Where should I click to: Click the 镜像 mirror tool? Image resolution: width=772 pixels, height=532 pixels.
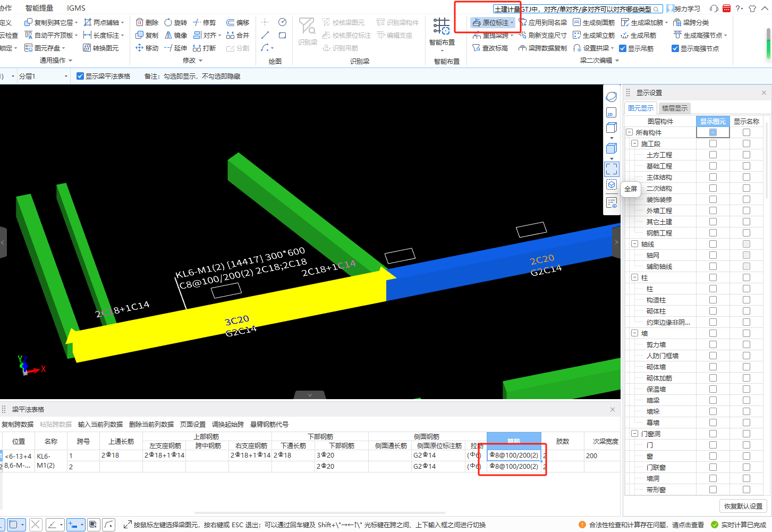click(176, 35)
